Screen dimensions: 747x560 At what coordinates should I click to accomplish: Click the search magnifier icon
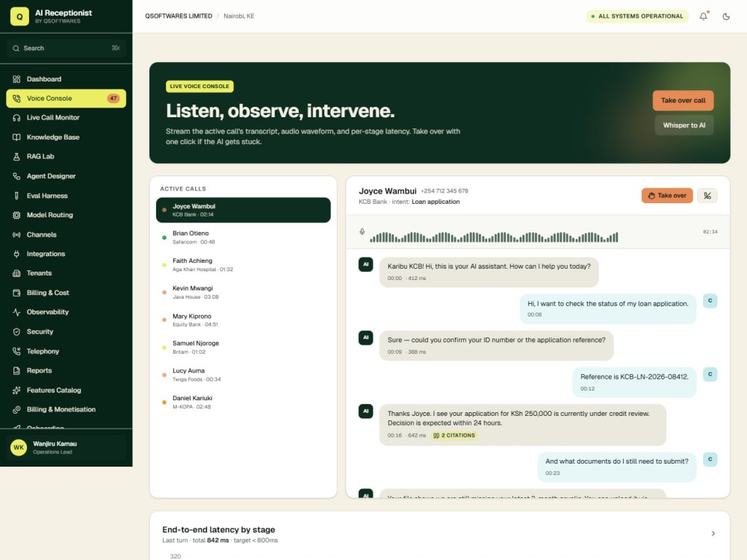coord(16,48)
